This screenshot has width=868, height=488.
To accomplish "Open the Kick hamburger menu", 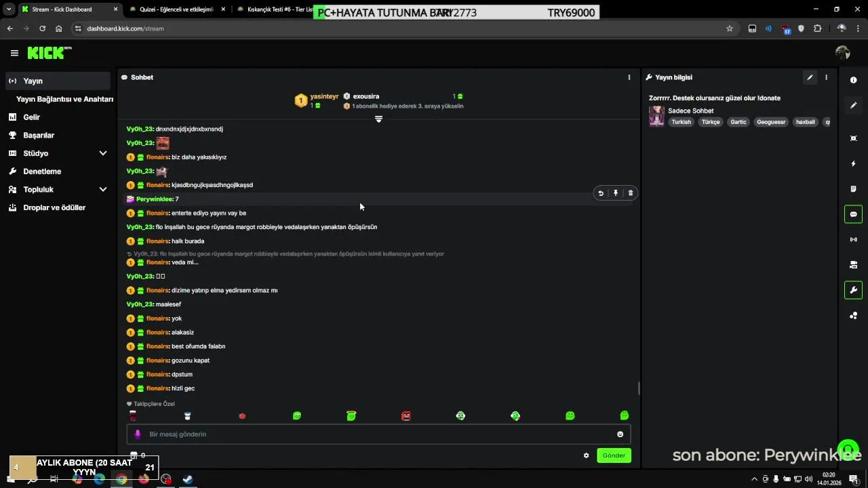I will tap(14, 53).
